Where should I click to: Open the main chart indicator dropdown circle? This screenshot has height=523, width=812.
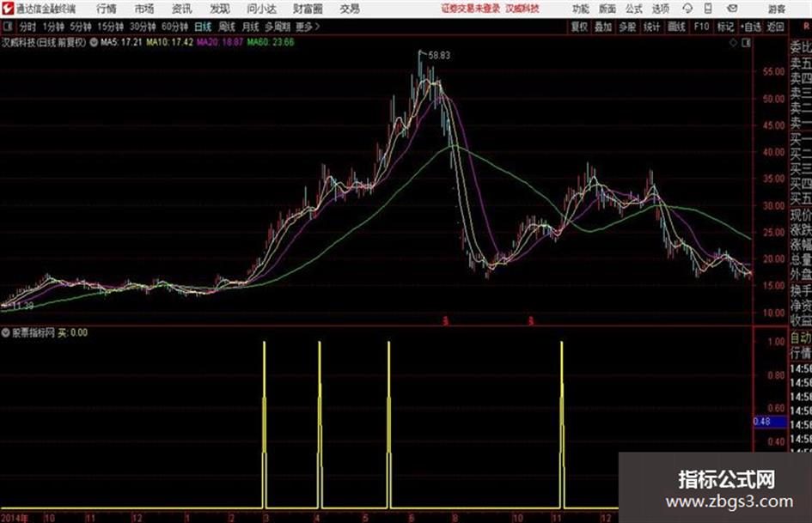(x=94, y=42)
